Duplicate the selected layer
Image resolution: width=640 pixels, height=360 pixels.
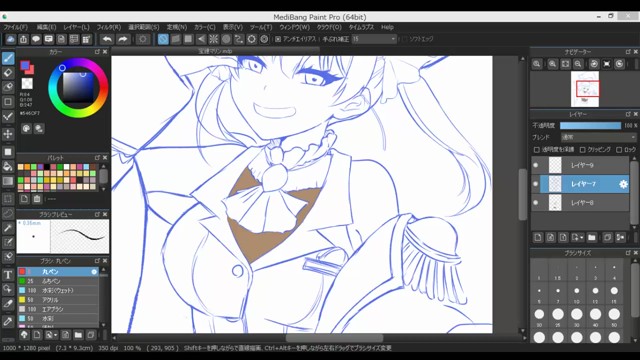(607, 238)
